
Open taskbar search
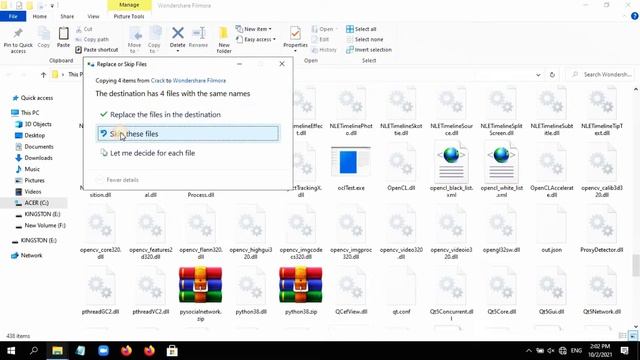click(x=34, y=351)
